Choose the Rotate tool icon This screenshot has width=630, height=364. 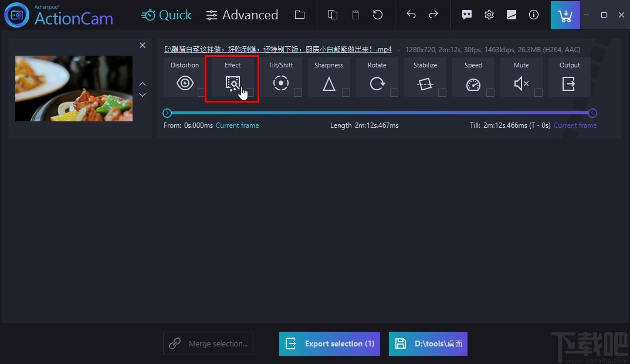coord(377,83)
